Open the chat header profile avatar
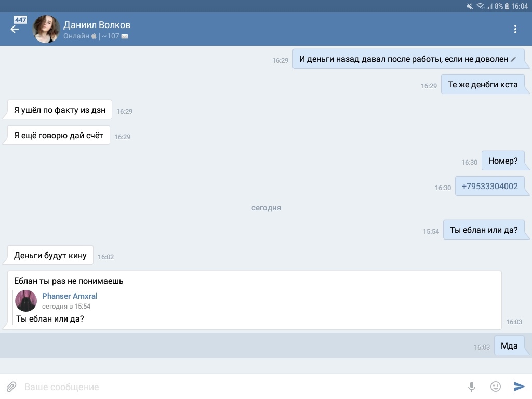 tap(46, 29)
